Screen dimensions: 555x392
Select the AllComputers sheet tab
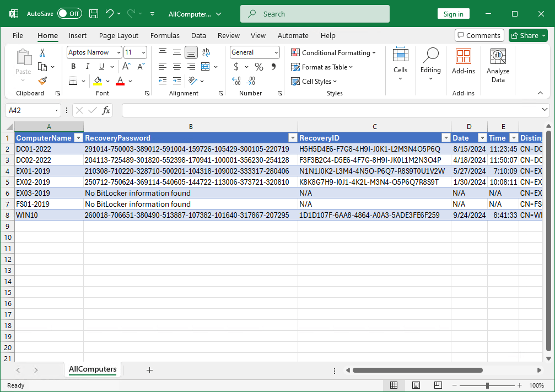(x=92, y=369)
